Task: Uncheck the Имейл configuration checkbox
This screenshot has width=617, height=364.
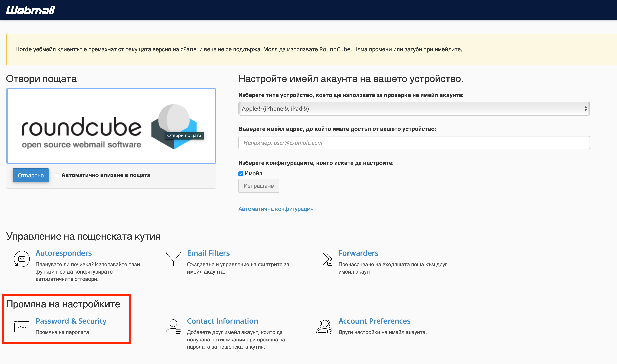Action: coord(241,174)
